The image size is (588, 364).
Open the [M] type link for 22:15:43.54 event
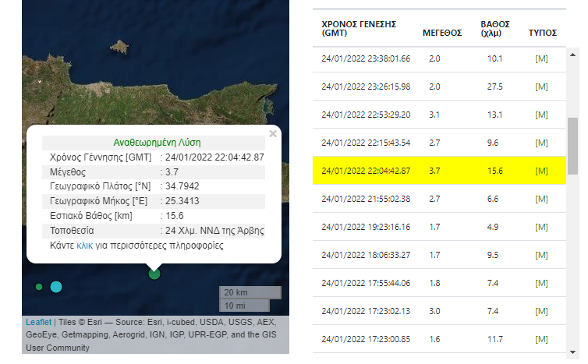(541, 143)
